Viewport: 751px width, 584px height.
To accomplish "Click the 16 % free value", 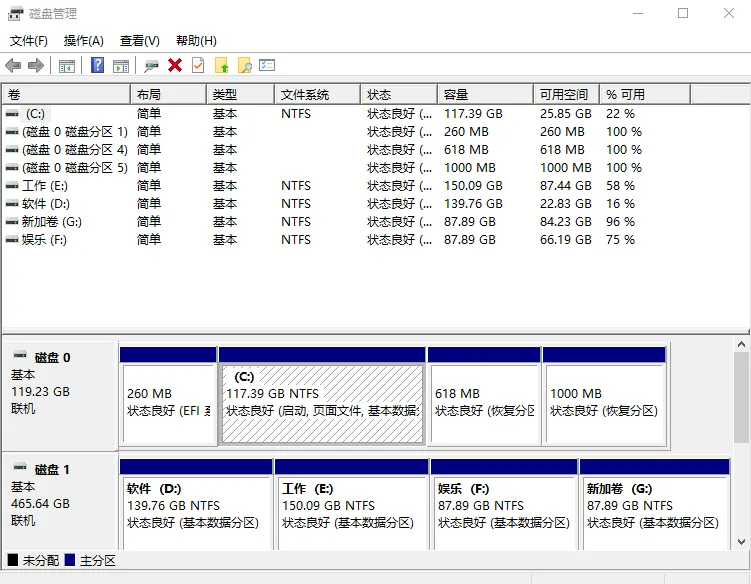I will point(620,204).
